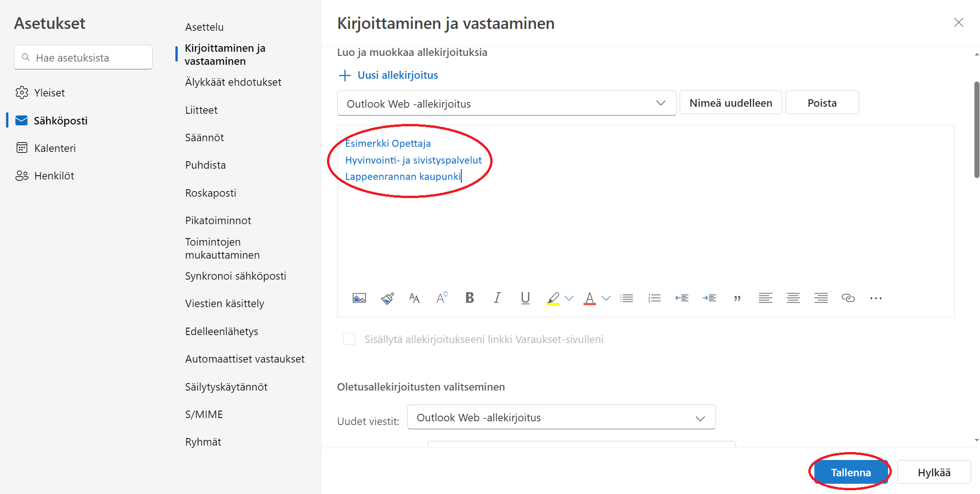Open the S/MIME settings
The width and height of the screenshot is (980, 494).
pos(204,414)
